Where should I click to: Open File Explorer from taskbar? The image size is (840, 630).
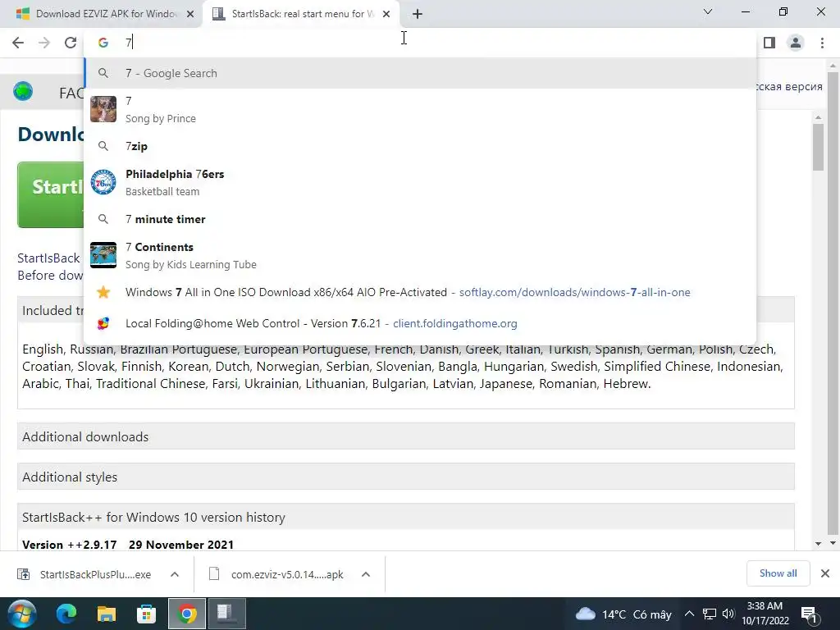[x=106, y=614]
